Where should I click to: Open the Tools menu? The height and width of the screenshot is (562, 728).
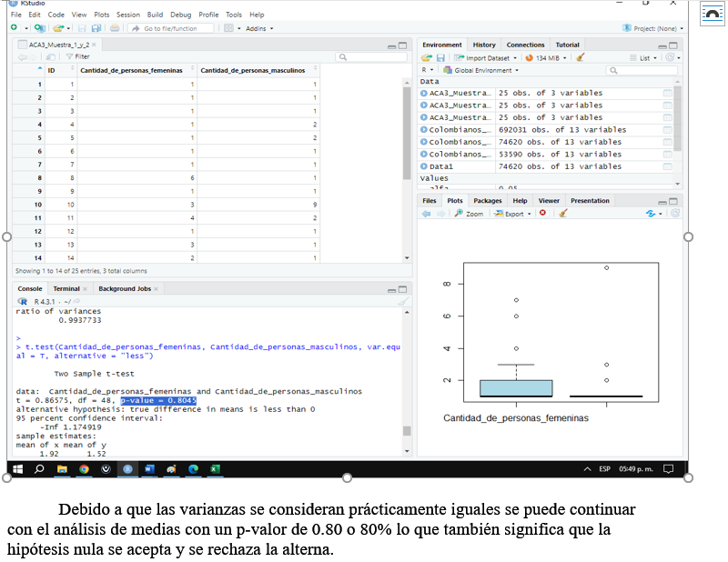point(234,15)
